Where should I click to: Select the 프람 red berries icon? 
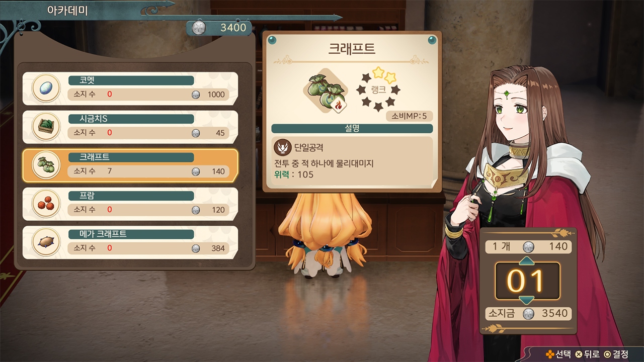(46, 204)
